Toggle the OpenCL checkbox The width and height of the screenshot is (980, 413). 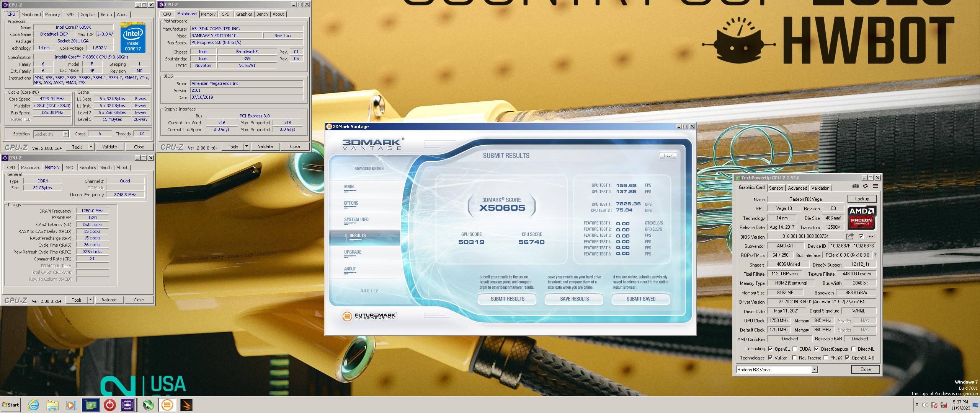(770, 349)
